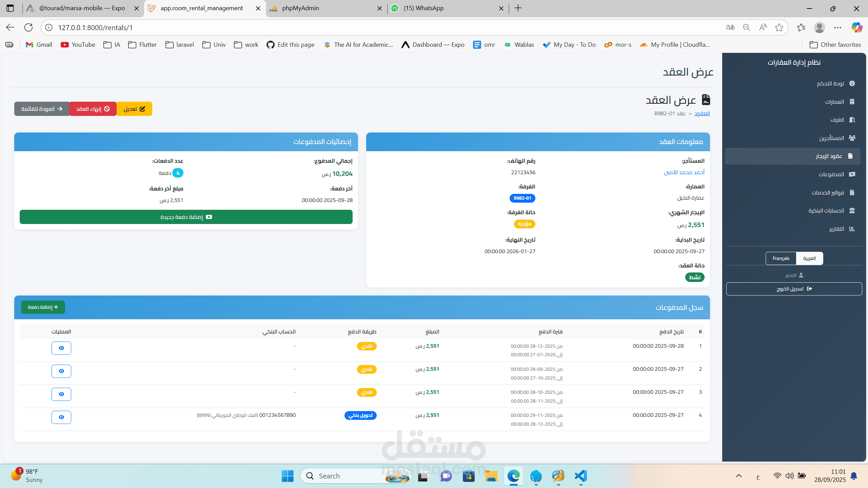Switch language to Français

[781, 258]
